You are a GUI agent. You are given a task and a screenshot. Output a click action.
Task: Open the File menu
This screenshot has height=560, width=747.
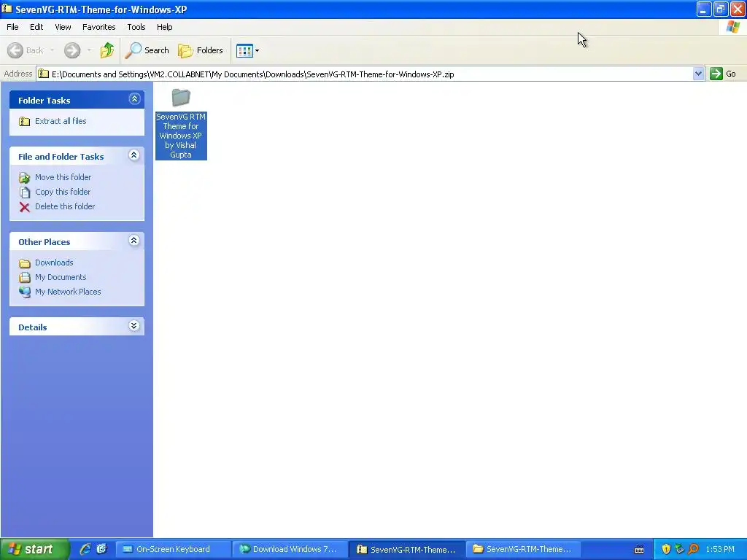point(12,27)
